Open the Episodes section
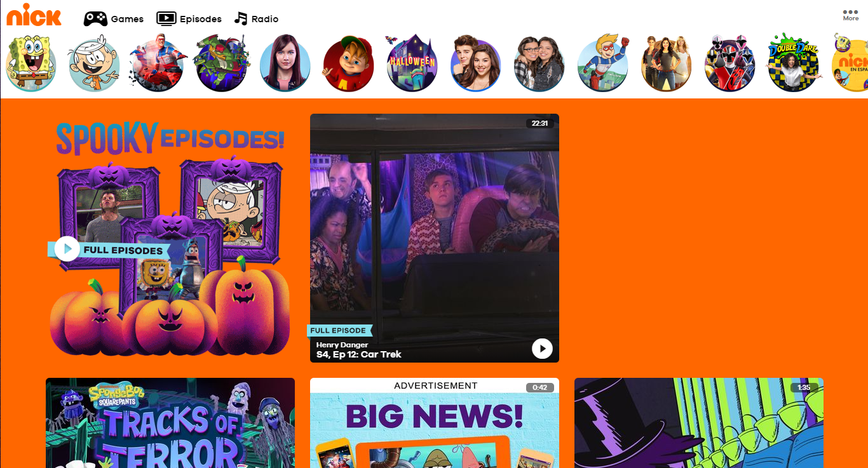The height and width of the screenshot is (468, 868). (x=189, y=19)
